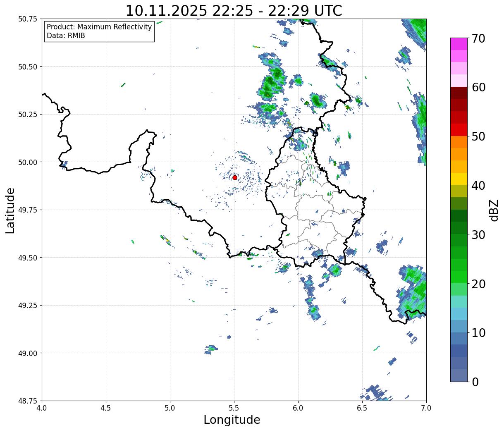The height and width of the screenshot is (430, 504).
Task: Click the 'Product: Maximum Reflectivity' label
Action: [99, 27]
